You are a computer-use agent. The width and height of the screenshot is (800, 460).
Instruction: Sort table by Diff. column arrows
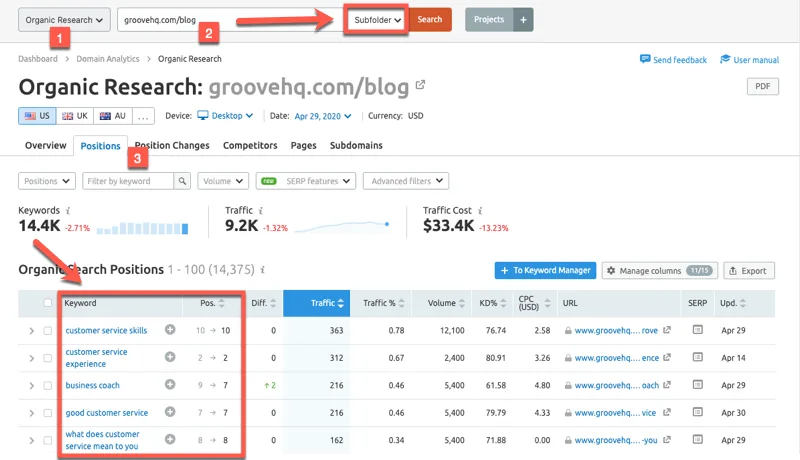tap(273, 303)
